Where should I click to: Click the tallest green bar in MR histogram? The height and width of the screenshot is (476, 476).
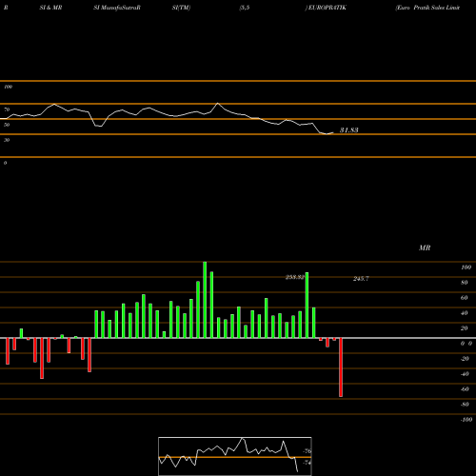coord(205,300)
